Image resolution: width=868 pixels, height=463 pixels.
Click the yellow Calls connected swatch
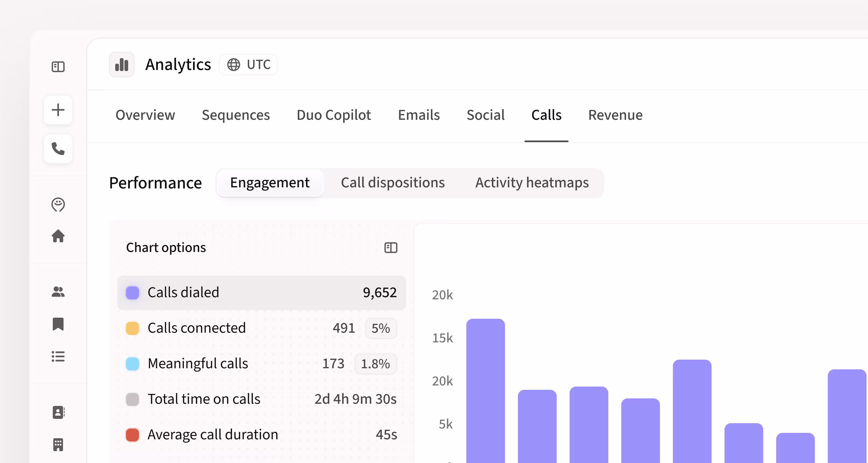click(132, 328)
